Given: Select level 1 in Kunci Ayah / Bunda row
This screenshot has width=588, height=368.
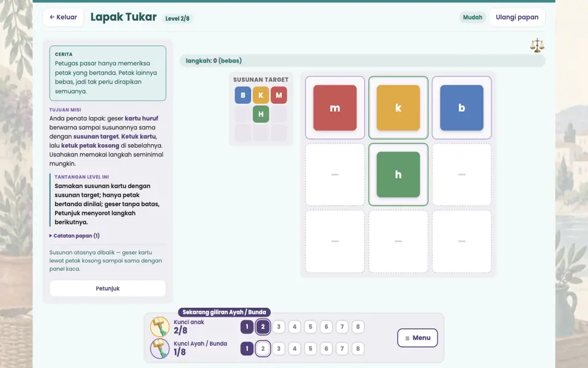Looking at the screenshot, I should pyautogui.click(x=247, y=348).
